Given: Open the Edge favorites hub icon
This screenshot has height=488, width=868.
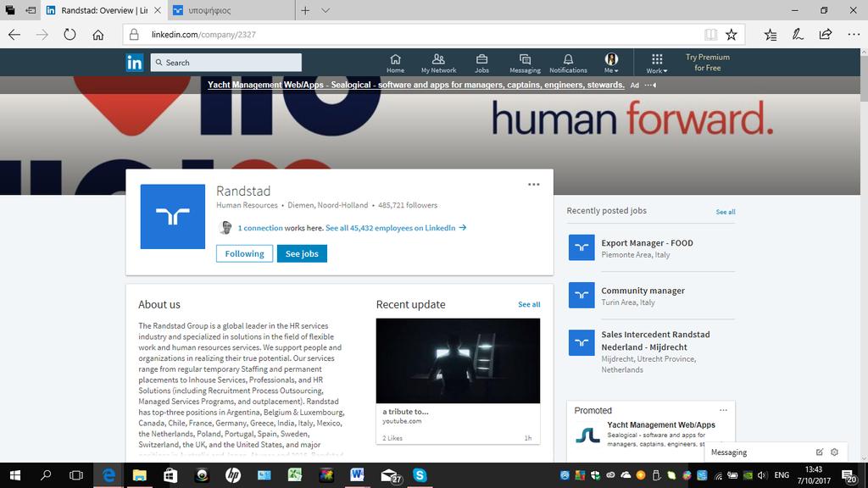Looking at the screenshot, I should [770, 34].
